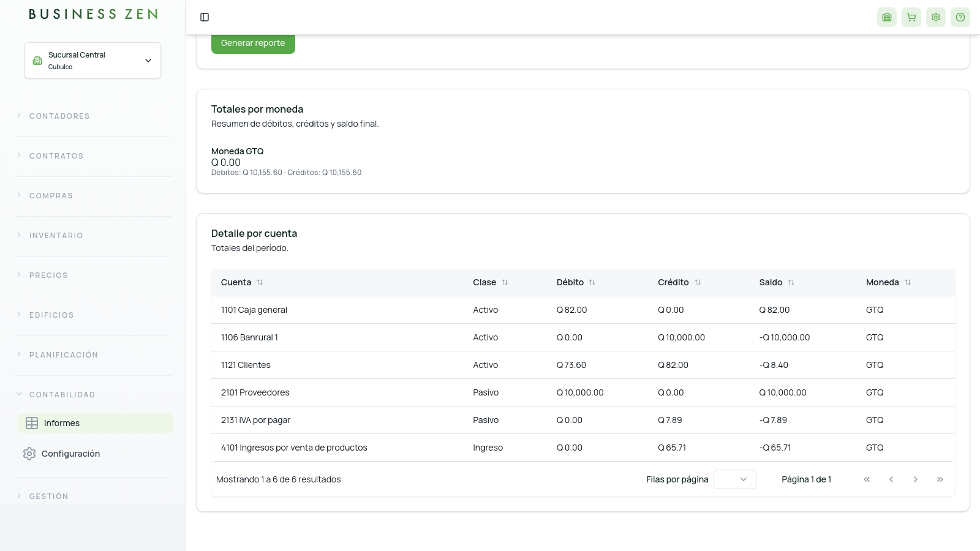Sort table by Clase column icon
This screenshot has width=980, height=551.
tap(505, 282)
